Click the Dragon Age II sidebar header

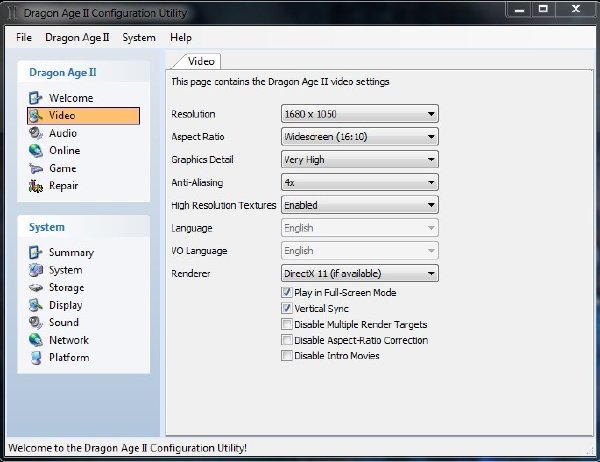pyautogui.click(x=63, y=72)
